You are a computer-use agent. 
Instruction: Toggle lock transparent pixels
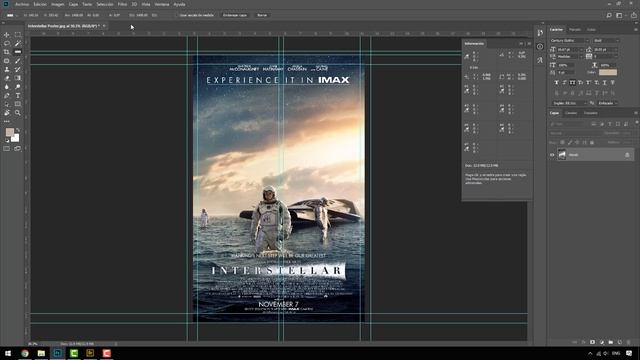tap(562, 142)
